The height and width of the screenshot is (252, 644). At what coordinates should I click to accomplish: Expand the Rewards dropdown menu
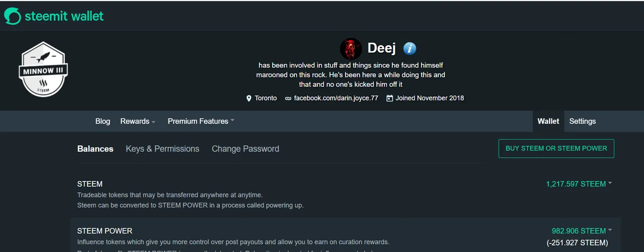tap(138, 121)
